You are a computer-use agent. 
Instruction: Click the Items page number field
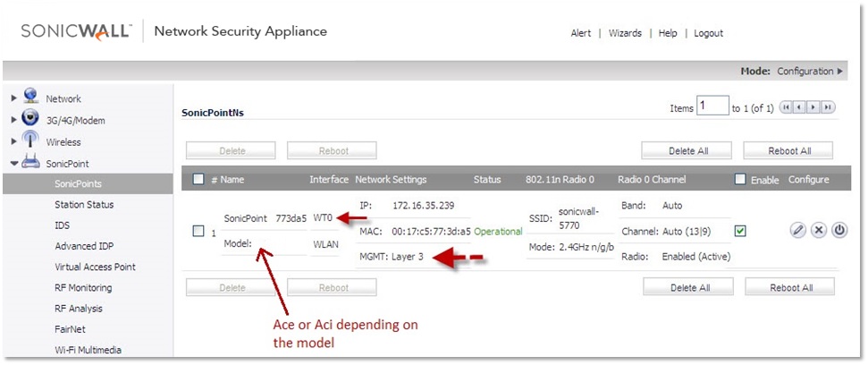point(712,106)
